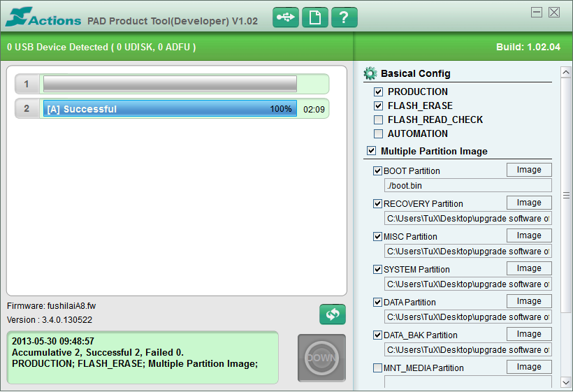Screen dimensions: 573x392
Task: Uncheck the BOOT Partition checkbox
Action: [x=377, y=171]
